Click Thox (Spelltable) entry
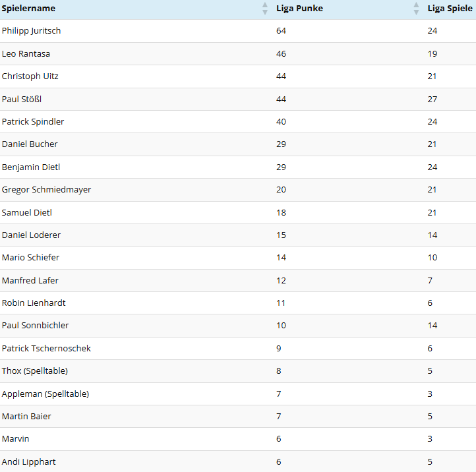The width and height of the screenshot is (476, 472). click(34, 371)
